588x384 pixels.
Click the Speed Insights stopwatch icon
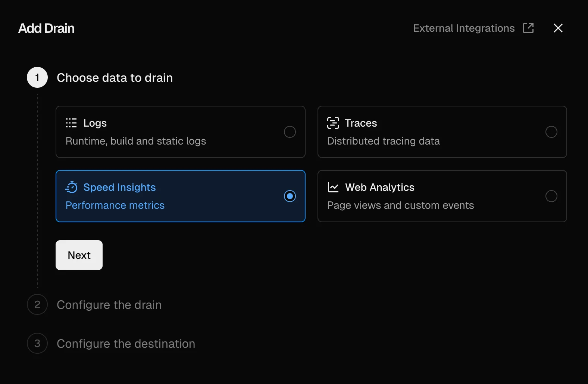pyautogui.click(x=71, y=187)
